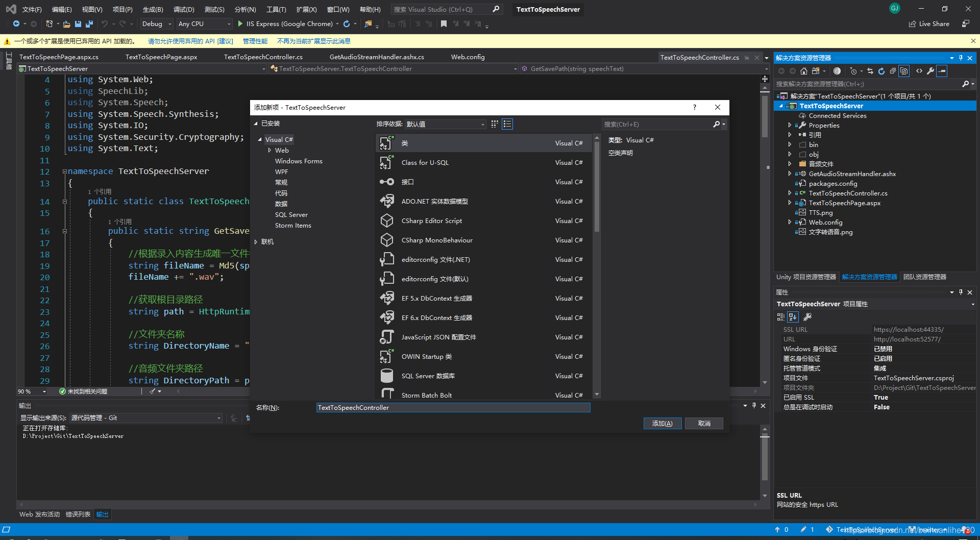Image resolution: width=980 pixels, height=540 pixels.
Task: Select the OWIN Startup 类 template
Action: [x=484, y=356]
